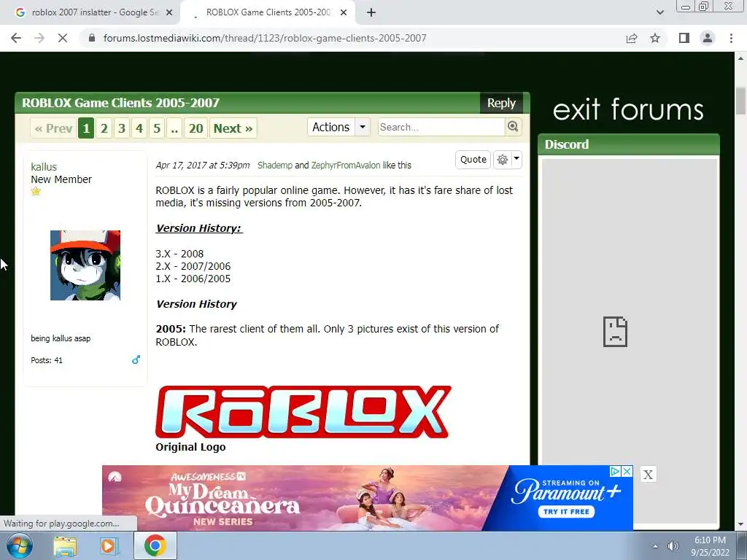The width and height of the screenshot is (747, 560).
Task: Click the male gender icon
Action: (136, 359)
